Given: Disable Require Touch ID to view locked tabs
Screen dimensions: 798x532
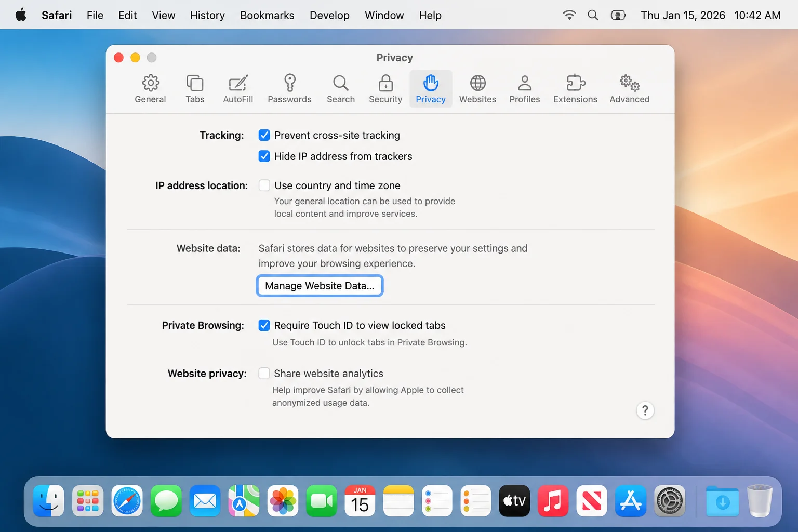Looking at the screenshot, I should [264, 325].
